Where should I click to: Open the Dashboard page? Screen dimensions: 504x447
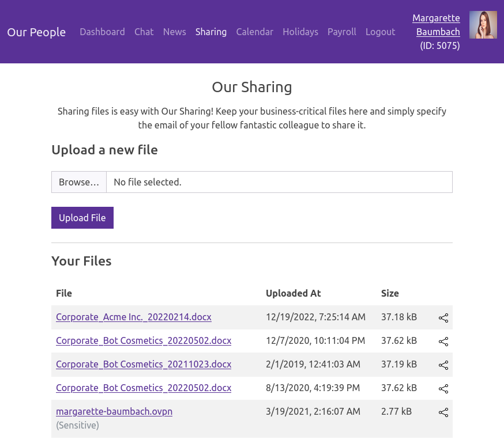tap(102, 32)
